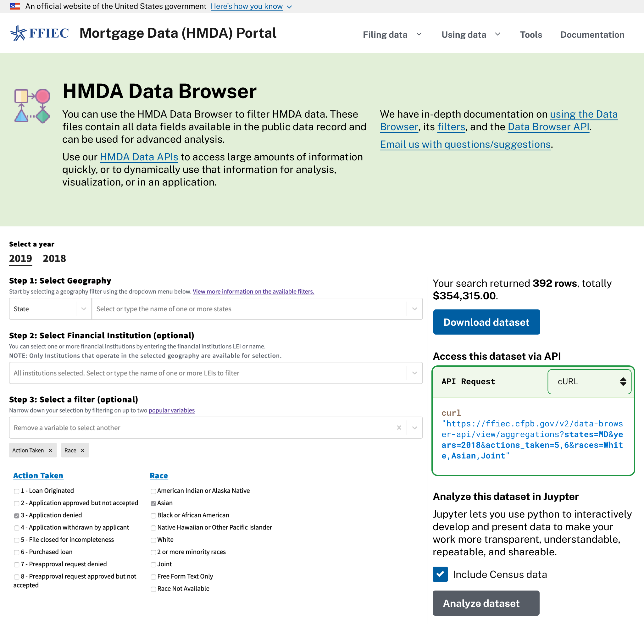Click the Download dataset button icon

coord(486,322)
